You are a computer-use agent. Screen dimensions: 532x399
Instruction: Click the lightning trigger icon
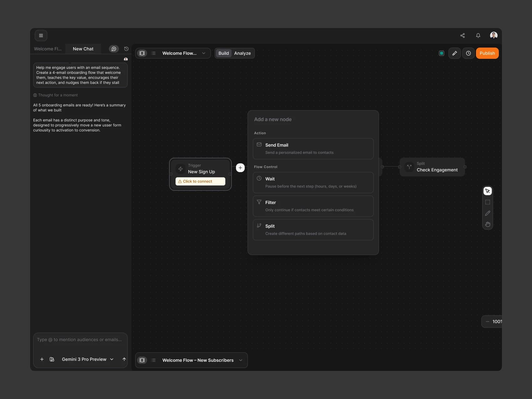coord(181,169)
